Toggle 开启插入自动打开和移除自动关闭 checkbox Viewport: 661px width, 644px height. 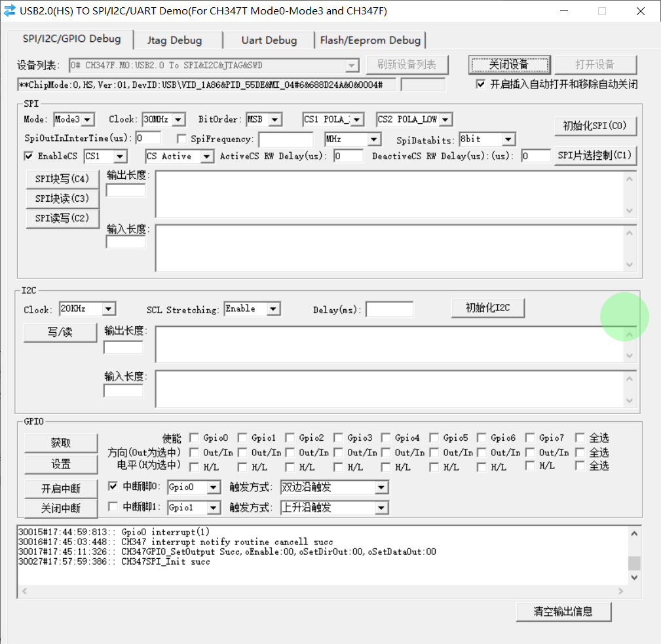click(x=481, y=84)
